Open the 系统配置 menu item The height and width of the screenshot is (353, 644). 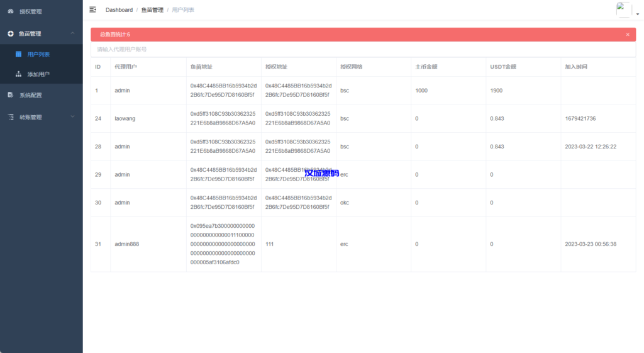[41, 95]
